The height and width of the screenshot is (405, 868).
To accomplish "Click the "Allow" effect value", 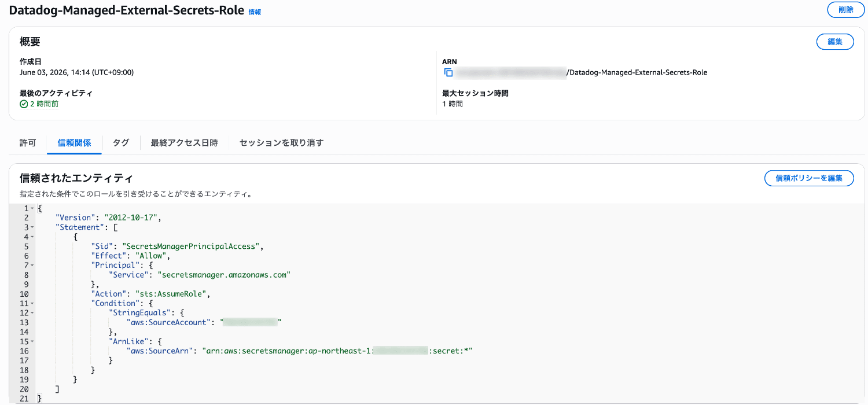I will (152, 256).
